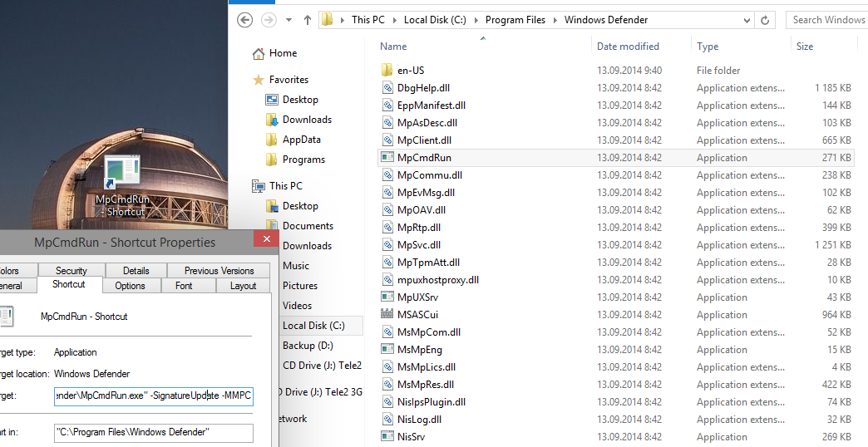Open Backup (D:) drive in navigation pane

(x=308, y=345)
